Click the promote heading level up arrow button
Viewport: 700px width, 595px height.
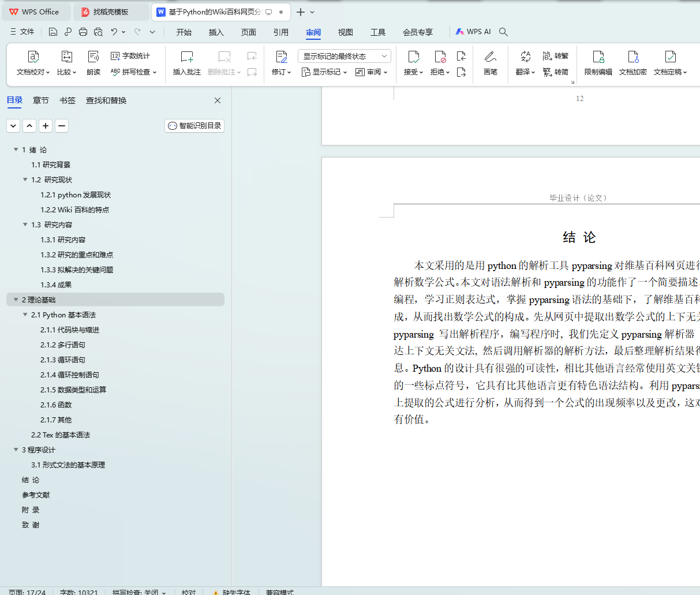click(29, 126)
